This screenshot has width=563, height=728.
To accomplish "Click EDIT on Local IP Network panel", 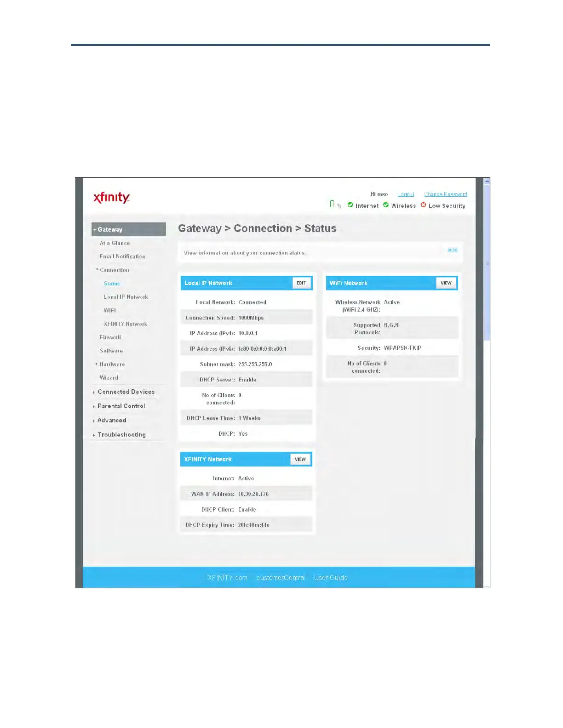I will coord(302,283).
